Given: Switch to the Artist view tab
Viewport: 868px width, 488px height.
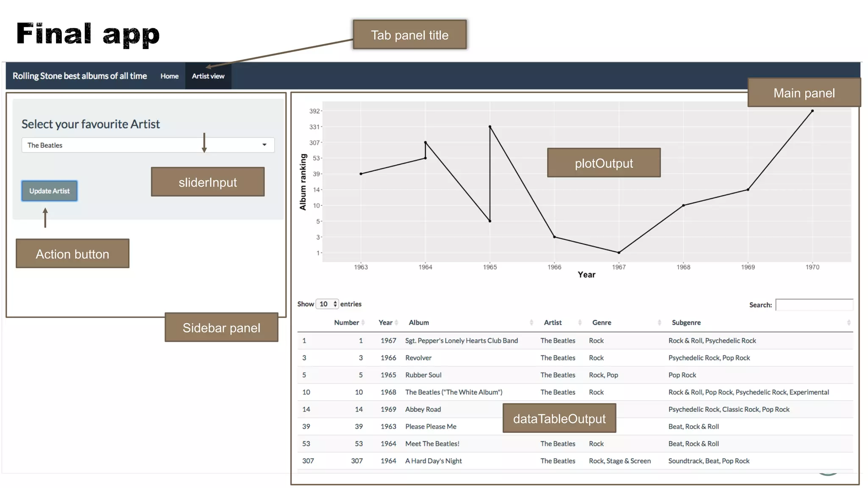Looking at the screenshot, I should tap(208, 76).
